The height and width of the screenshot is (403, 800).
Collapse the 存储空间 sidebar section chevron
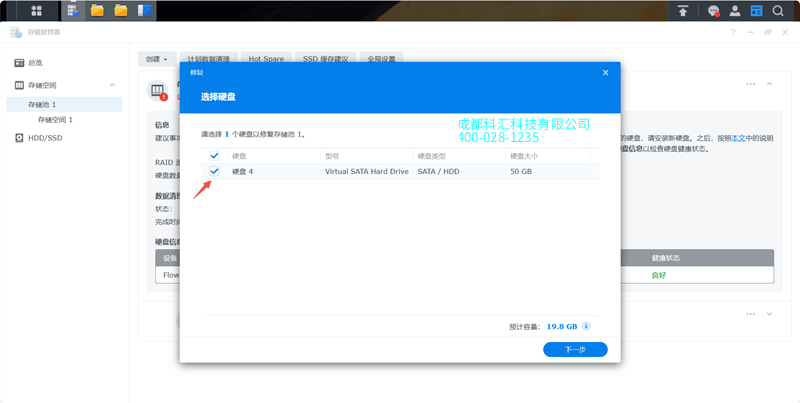click(x=112, y=85)
